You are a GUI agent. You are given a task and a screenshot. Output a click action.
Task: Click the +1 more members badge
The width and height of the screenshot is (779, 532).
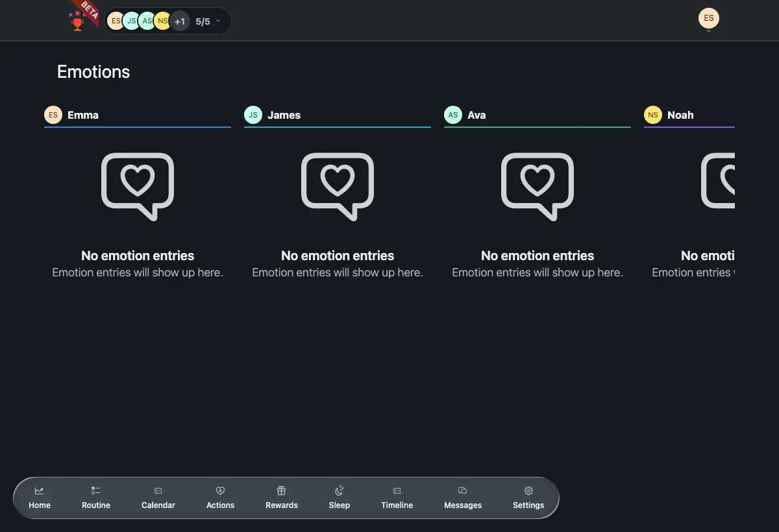180,21
